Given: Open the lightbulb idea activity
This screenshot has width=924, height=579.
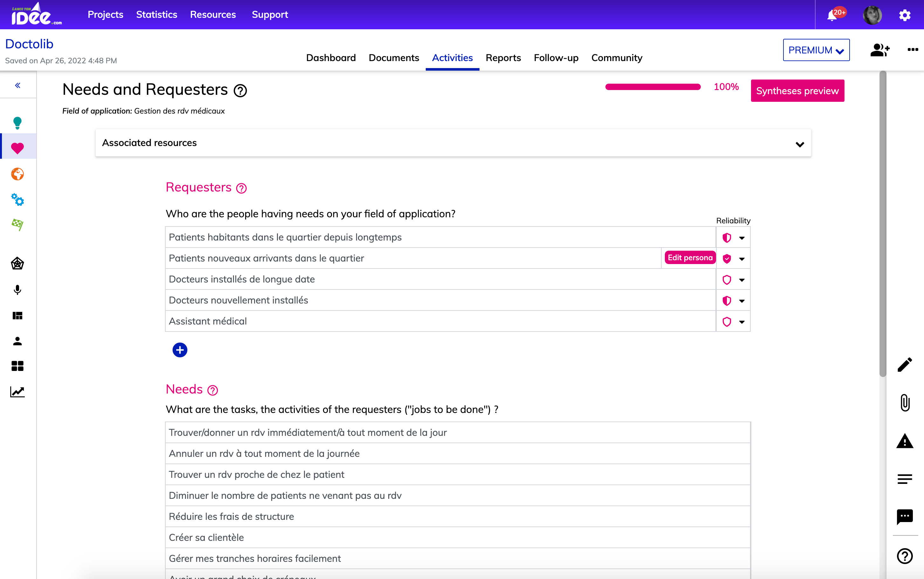Looking at the screenshot, I should tap(17, 123).
